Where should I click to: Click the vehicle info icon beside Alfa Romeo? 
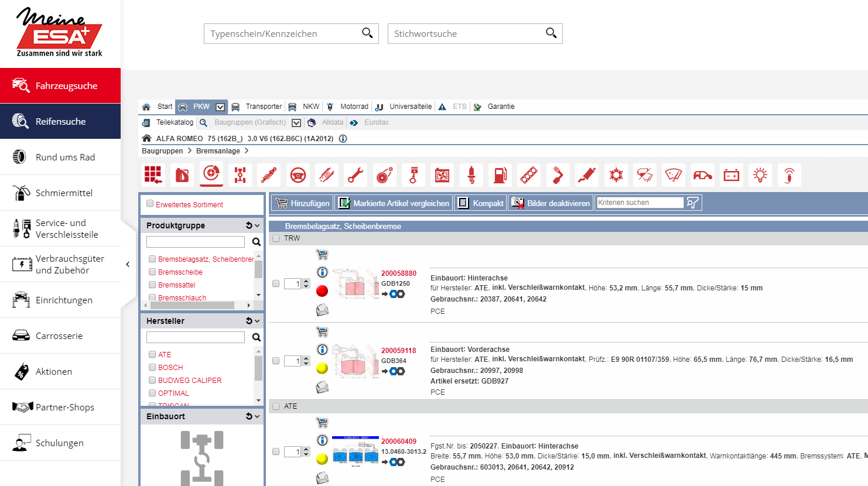point(343,139)
